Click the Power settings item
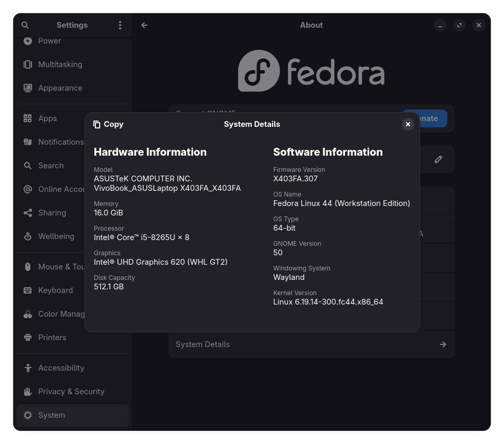Screen dimensions: 504x444 point(49,41)
